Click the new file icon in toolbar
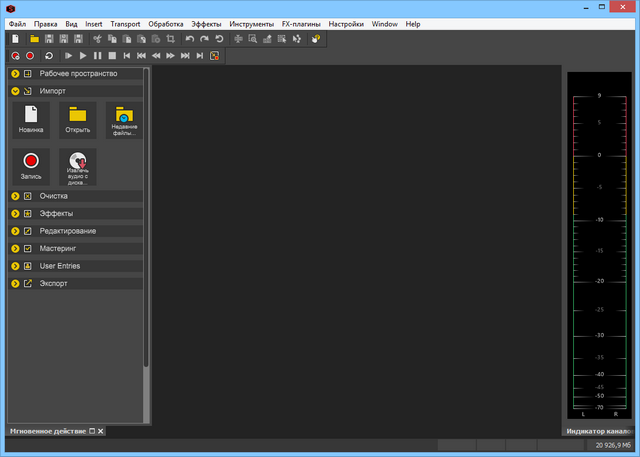The image size is (640, 457). [15, 39]
